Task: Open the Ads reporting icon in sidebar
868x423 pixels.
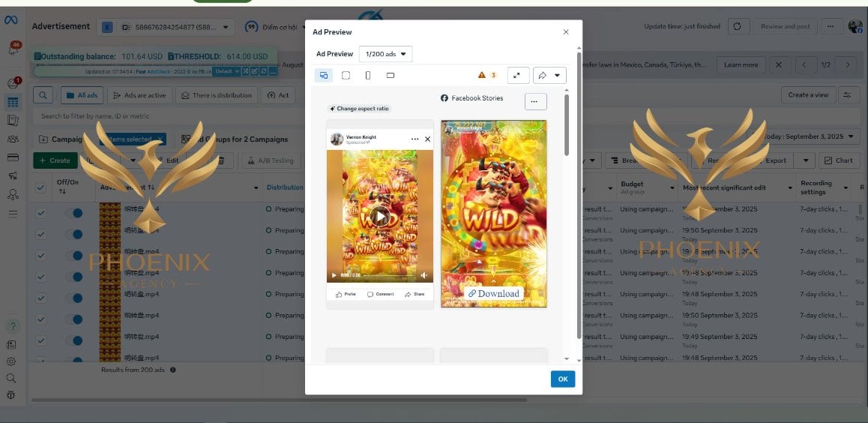Action: pyautogui.click(x=13, y=120)
